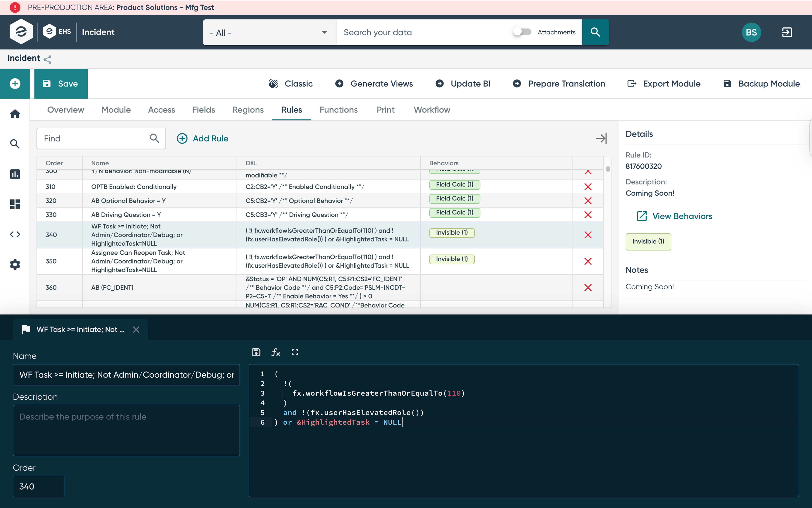Open the '- All -' search scope dropdown
Image resolution: width=812 pixels, height=508 pixels.
click(269, 32)
